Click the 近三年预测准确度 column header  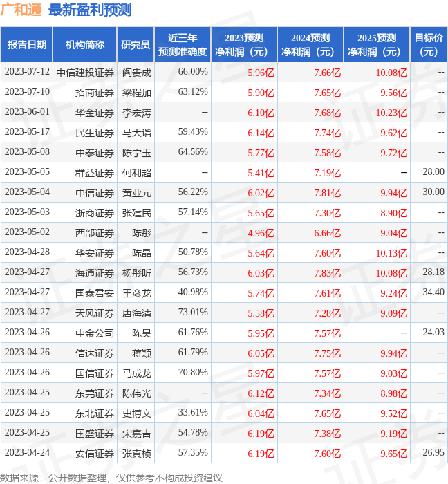[183, 45]
